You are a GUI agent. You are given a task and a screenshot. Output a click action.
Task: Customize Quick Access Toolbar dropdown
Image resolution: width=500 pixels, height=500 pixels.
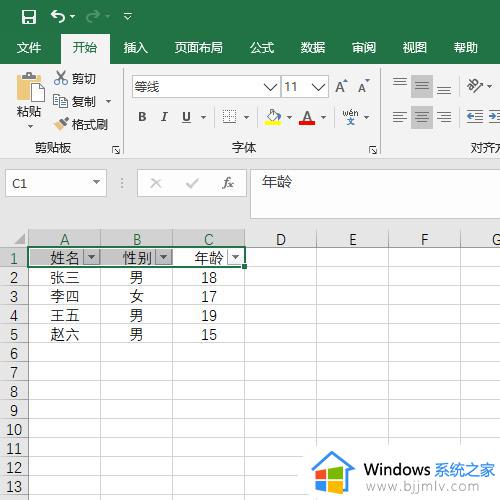(128, 16)
